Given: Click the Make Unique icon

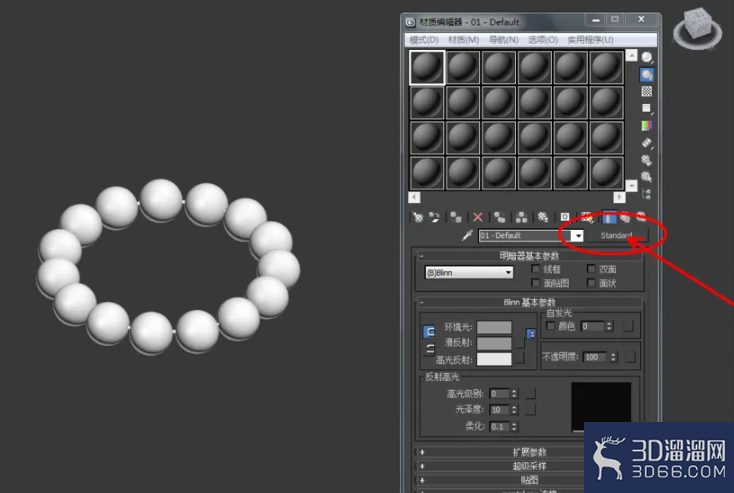Looking at the screenshot, I should 521,217.
